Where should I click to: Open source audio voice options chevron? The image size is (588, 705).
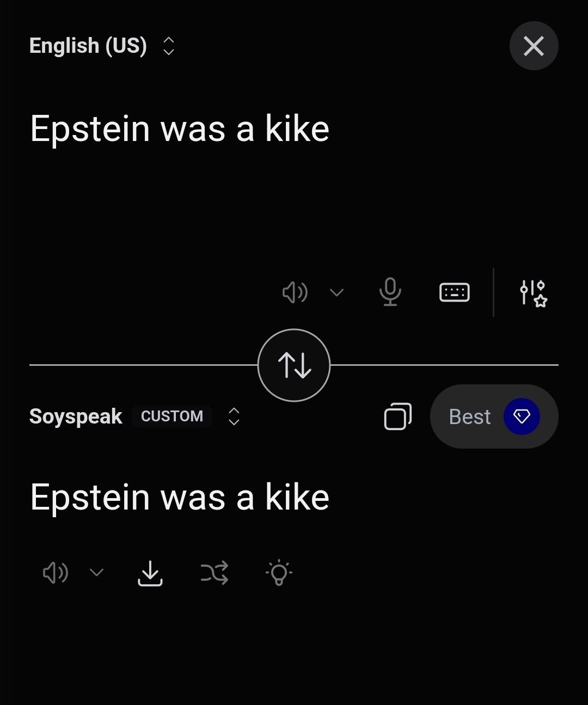point(337,293)
